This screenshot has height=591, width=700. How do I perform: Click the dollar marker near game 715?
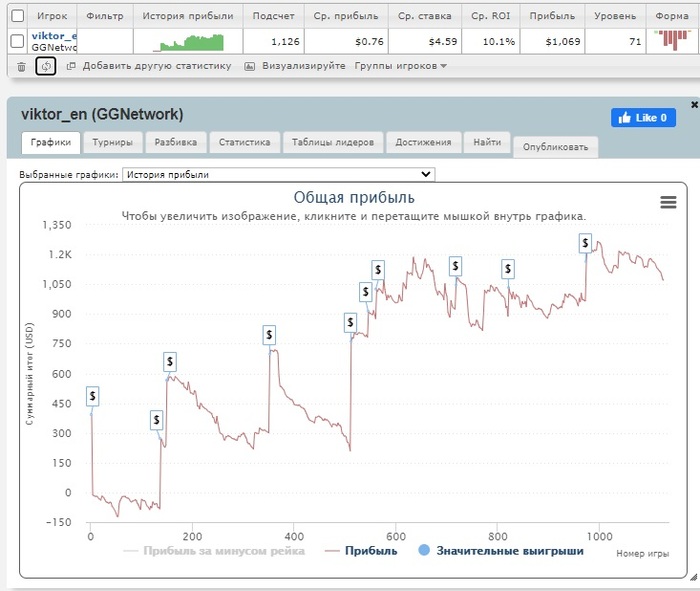click(x=455, y=266)
